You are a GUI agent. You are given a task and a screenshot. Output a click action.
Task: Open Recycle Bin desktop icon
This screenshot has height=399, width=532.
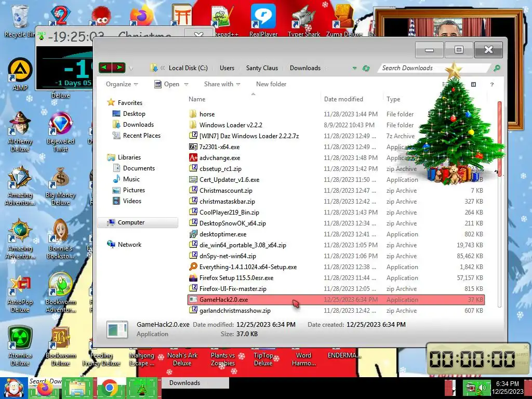19,21
